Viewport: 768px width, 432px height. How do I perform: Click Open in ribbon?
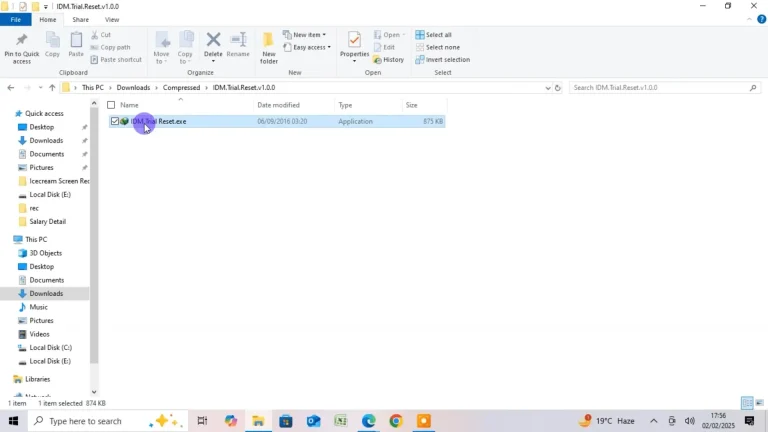(389, 35)
